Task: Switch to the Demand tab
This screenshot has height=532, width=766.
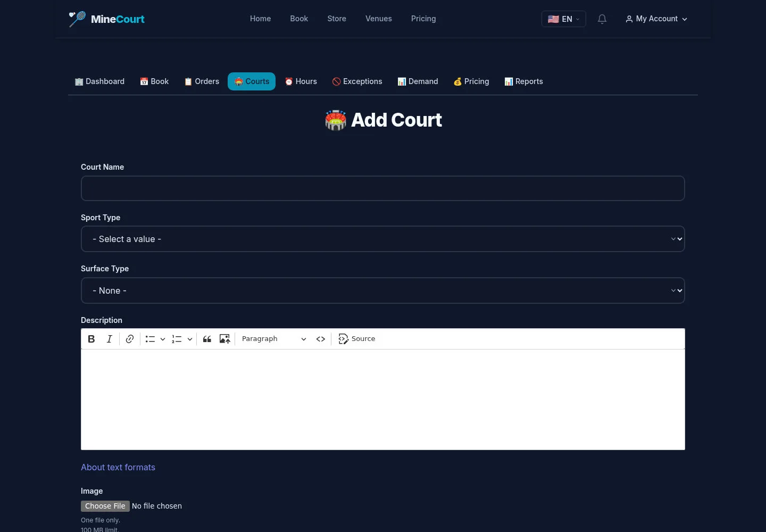Action: point(418,81)
